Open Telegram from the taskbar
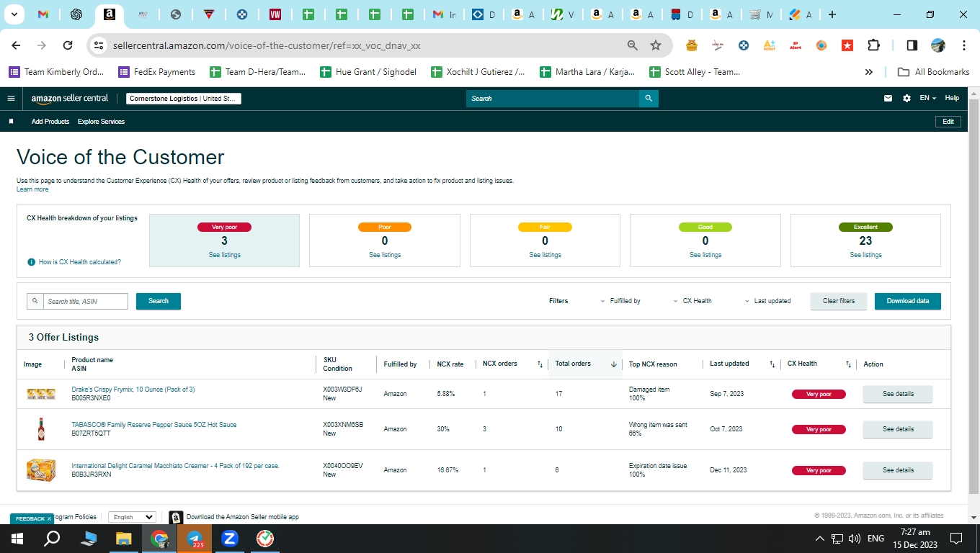The image size is (980, 553). tap(195, 538)
